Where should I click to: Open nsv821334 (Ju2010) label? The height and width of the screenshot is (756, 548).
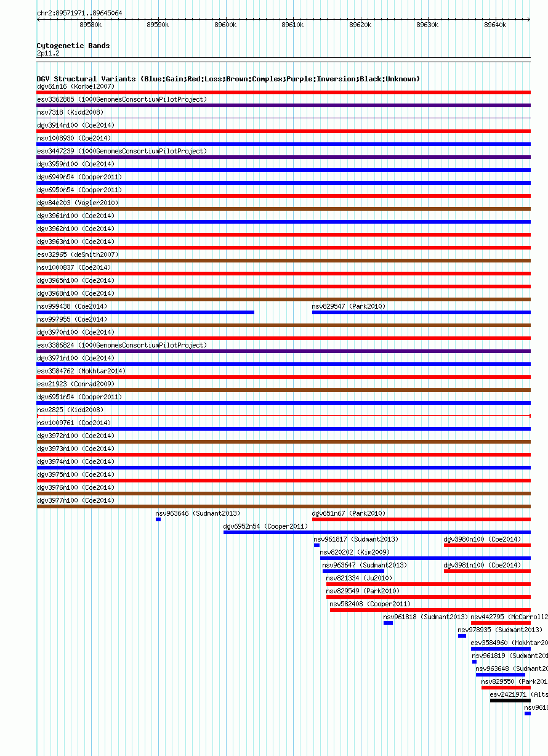[x=360, y=579]
